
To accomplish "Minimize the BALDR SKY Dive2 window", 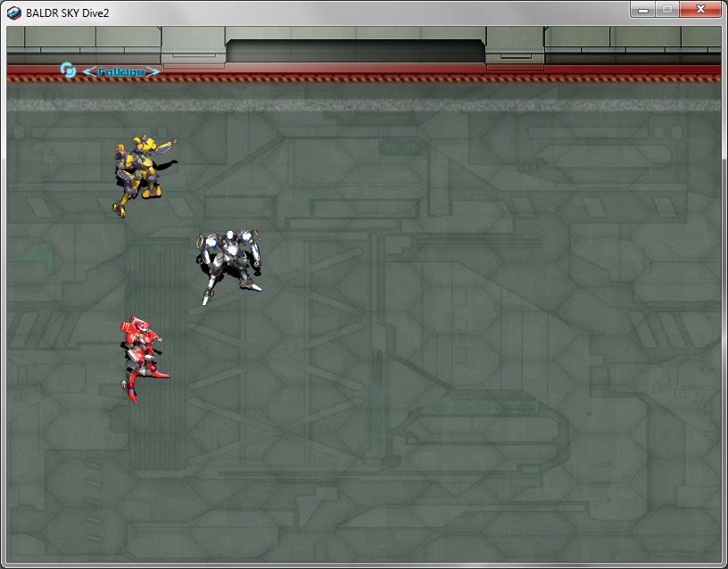I will coord(643,10).
